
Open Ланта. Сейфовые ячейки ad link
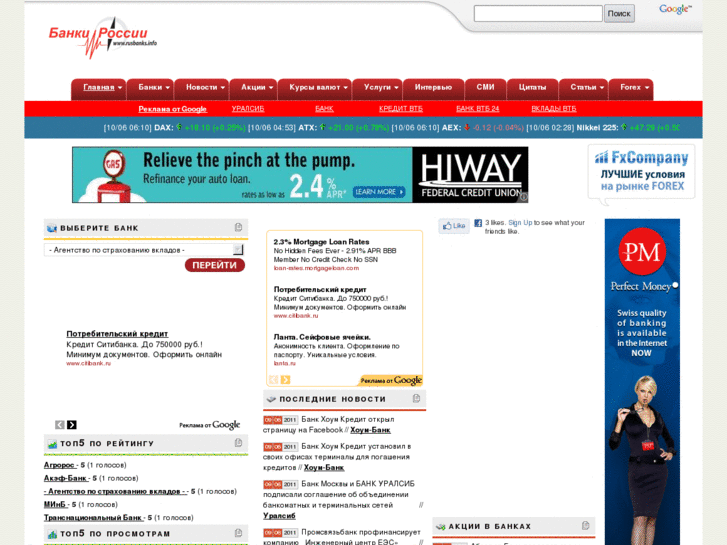point(322,337)
